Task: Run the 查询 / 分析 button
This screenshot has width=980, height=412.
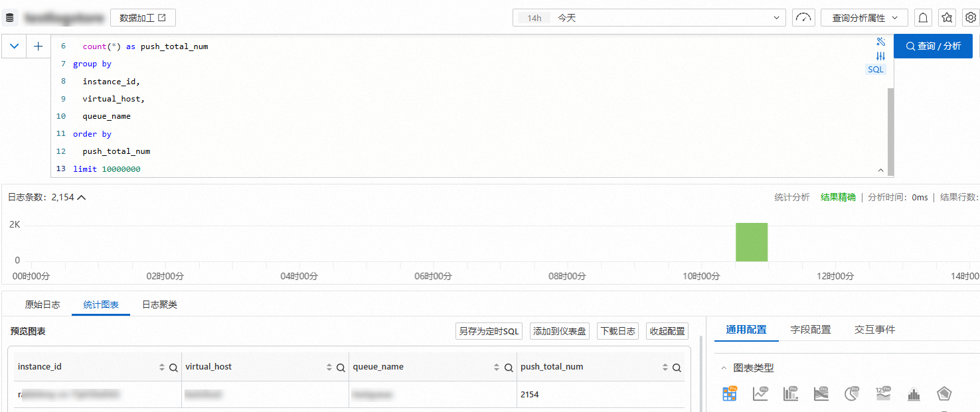Action: 933,46
